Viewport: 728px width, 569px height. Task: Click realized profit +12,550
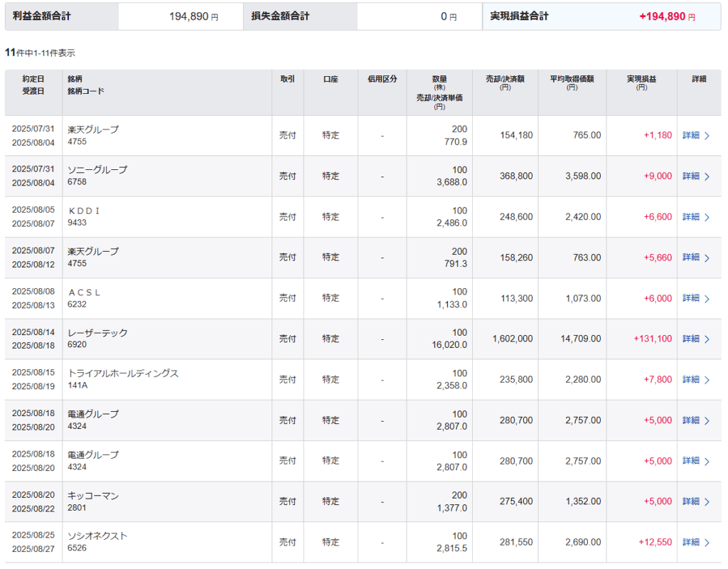(655, 542)
